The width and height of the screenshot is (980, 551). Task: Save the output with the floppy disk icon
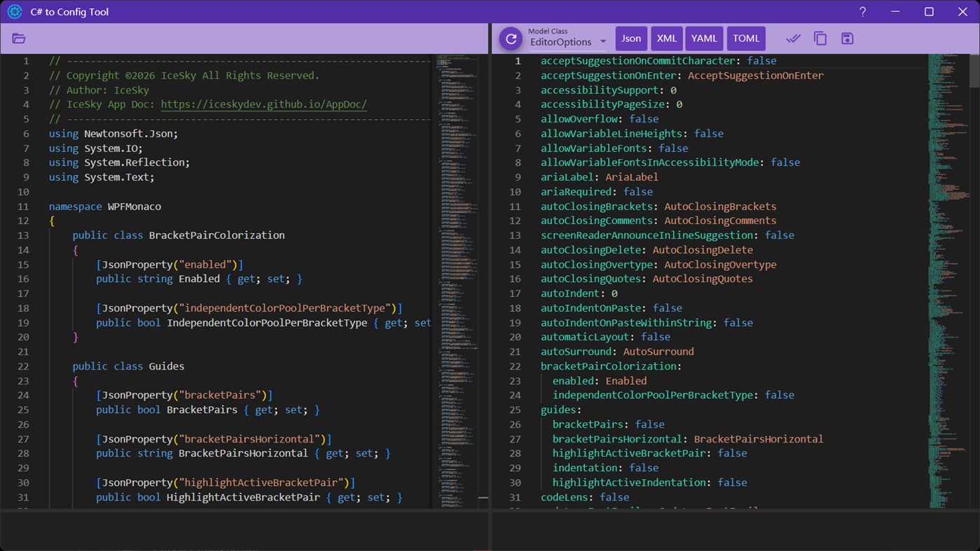click(x=848, y=39)
